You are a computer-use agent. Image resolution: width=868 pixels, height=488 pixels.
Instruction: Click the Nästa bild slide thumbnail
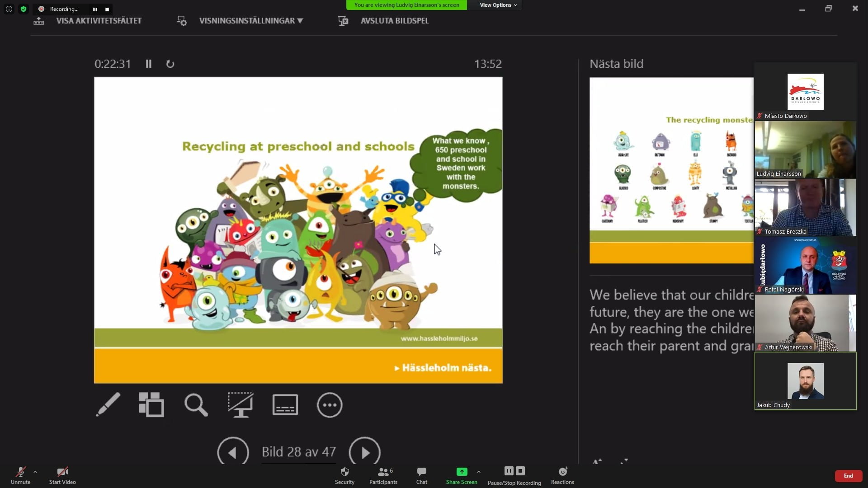671,170
